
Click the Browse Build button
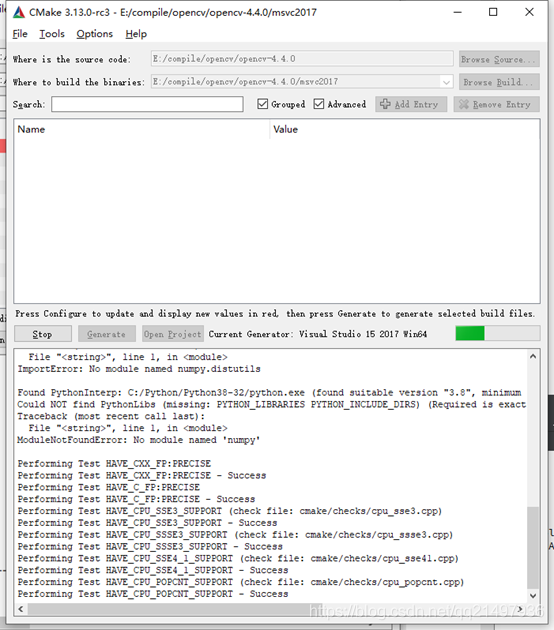(x=499, y=82)
